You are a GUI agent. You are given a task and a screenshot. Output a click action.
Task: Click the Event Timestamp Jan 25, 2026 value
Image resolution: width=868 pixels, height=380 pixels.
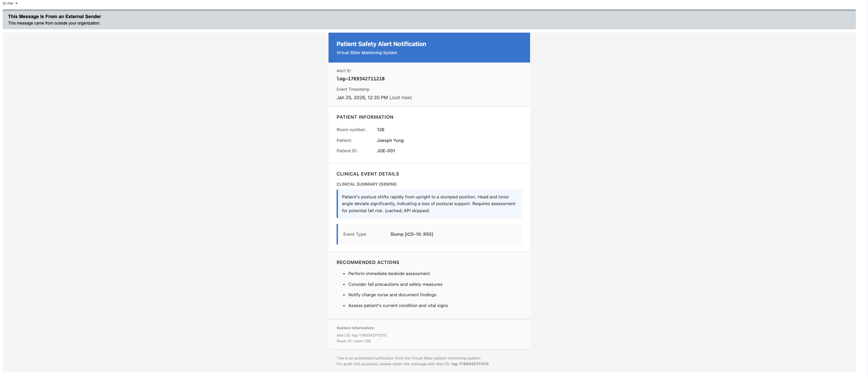point(362,98)
